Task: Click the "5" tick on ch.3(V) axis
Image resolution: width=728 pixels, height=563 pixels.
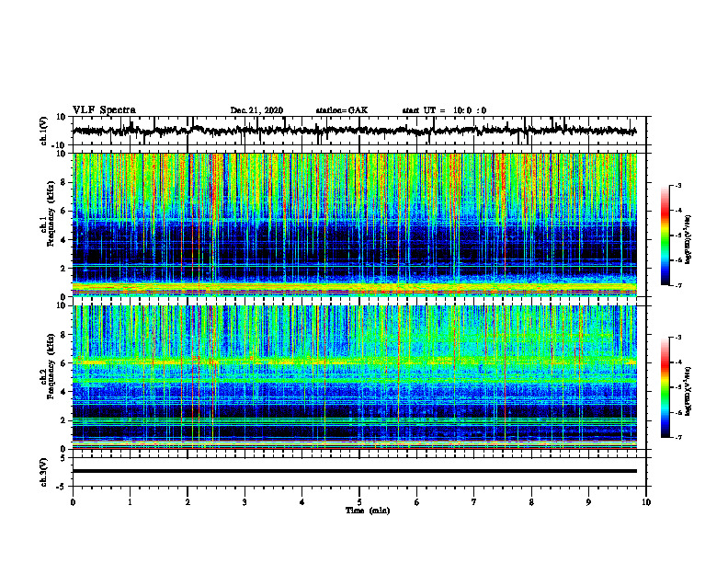Action: pyautogui.click(x=64, y=457)
